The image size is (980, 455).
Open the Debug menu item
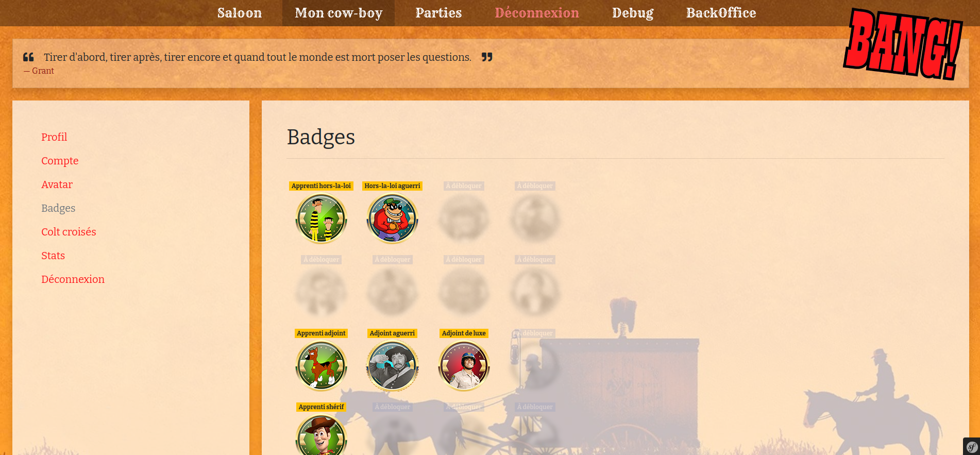(633, 13)
